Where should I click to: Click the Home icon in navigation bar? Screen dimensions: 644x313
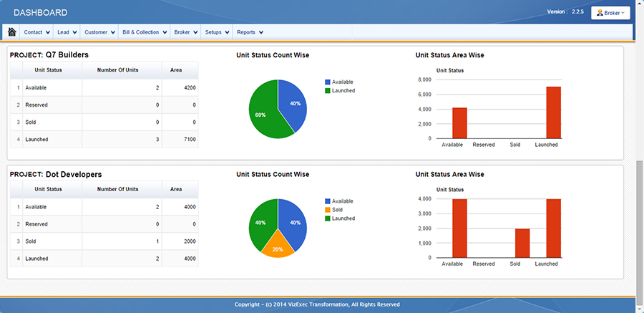click(x=12, y=32)
